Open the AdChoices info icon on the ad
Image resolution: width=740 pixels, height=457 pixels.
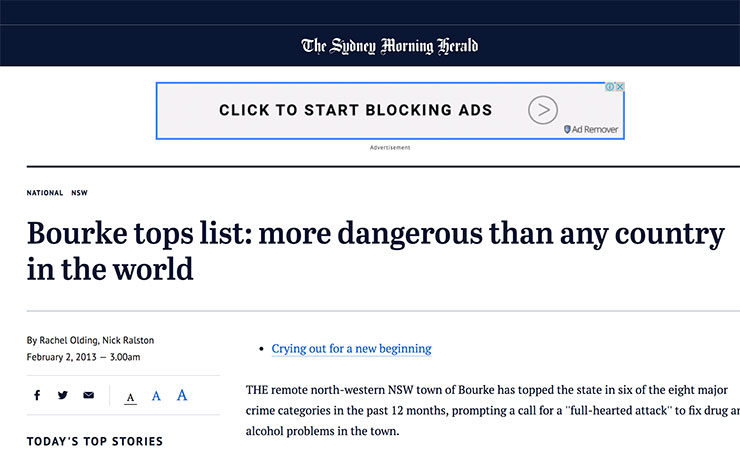(610, 87)
